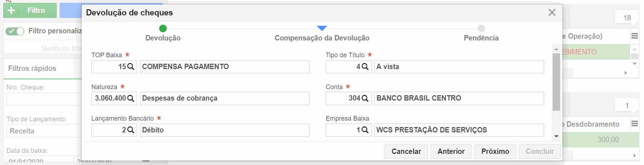The height and width of the screenshot is (165, 644).
Task: Click the dialog scrollbar down arrow
Action: coord(556,136)
